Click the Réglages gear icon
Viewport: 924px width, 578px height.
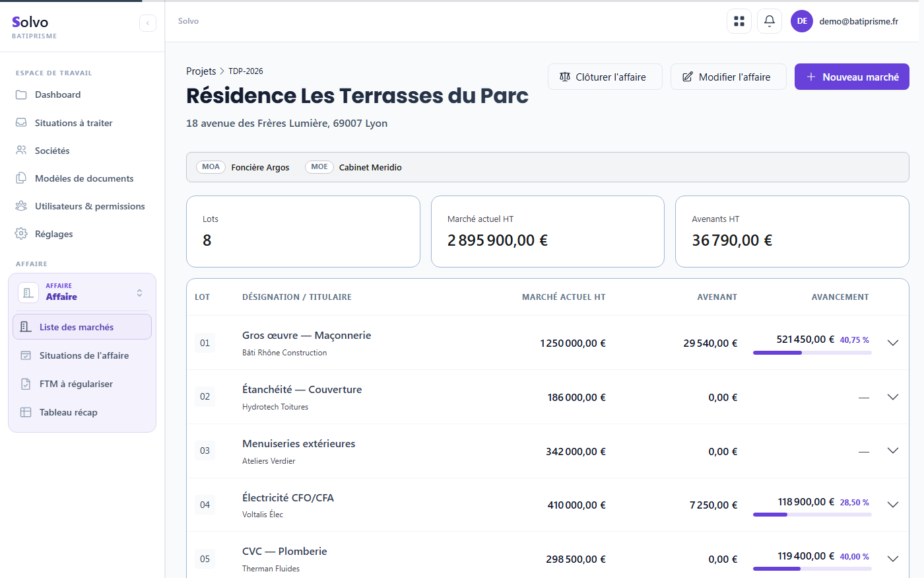pyautogui.click(x=22, y=234)
